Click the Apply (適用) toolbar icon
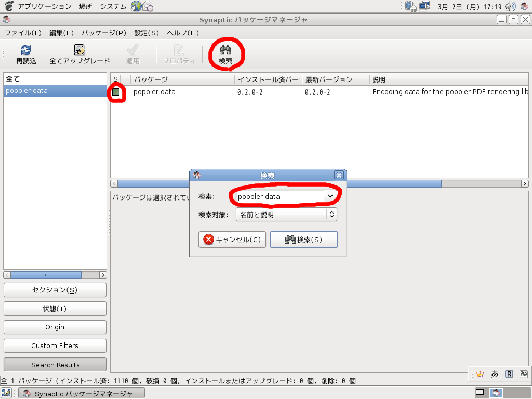Screen dimensions: 532x399 (x=132, y=54)
